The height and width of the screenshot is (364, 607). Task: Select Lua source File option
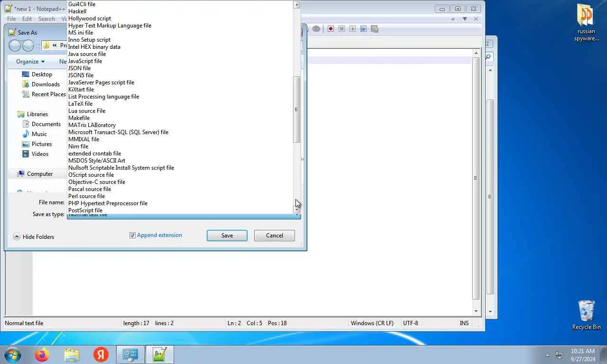(x=87, y=111)
